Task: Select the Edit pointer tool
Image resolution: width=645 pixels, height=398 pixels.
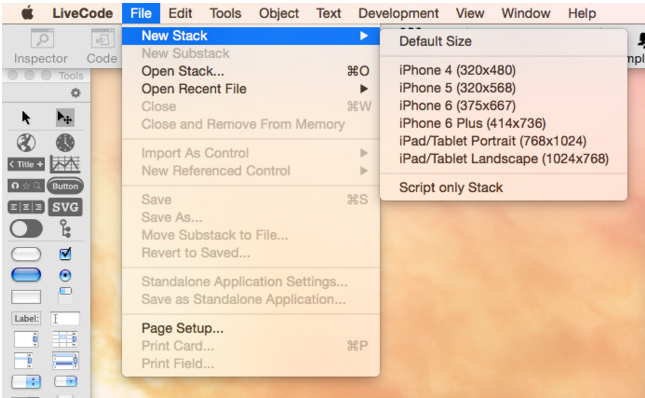Action: pos(65,118)
